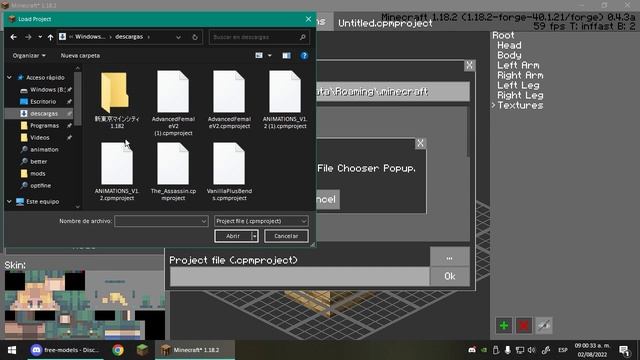
Task: Select Right Arm in model tree
Action: pyautogui.click(x=520, y=76)
